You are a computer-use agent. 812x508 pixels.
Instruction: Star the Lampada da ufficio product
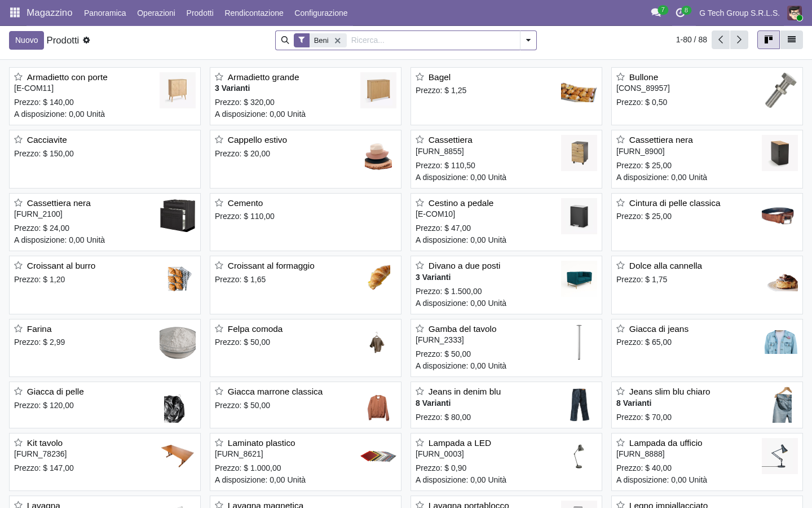[x=620, y=443]
